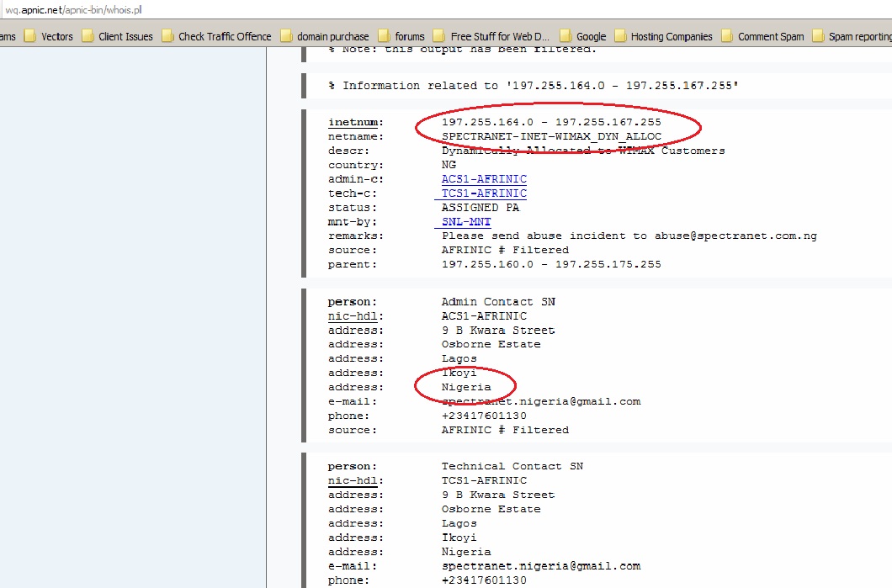Open the Hosting Companies bookmark folder
The width and height of the screenshot is (892, 588).
tap(663, 36)
